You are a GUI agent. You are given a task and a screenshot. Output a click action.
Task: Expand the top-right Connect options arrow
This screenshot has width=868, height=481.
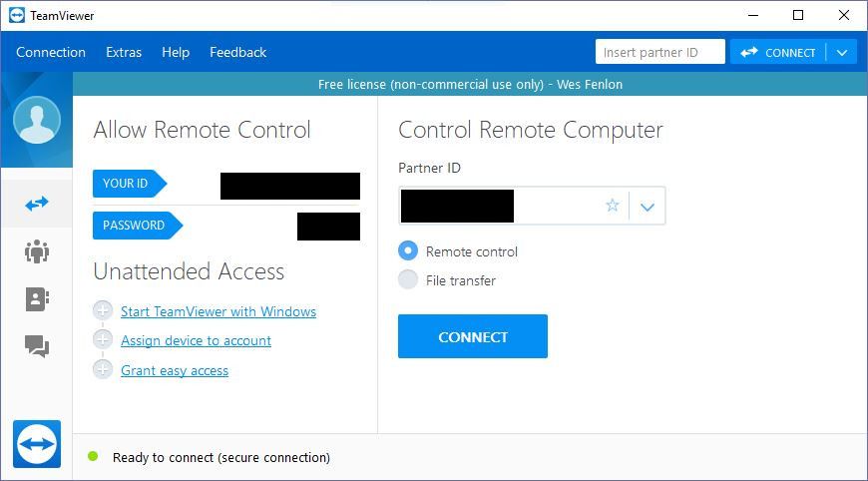point(842,53)
